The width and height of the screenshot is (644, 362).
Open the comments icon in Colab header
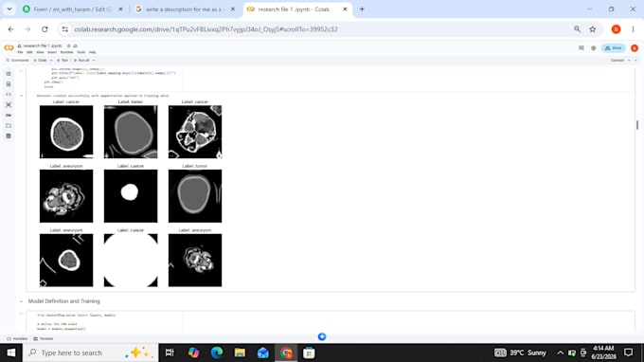click(581, 48)
